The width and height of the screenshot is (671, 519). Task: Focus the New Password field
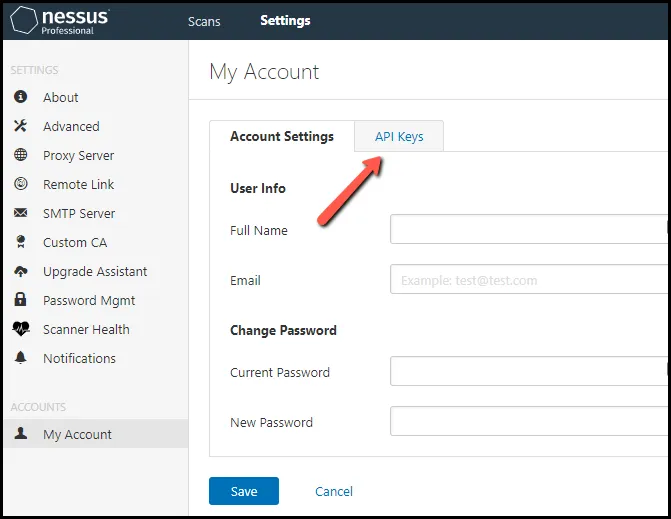529,421
